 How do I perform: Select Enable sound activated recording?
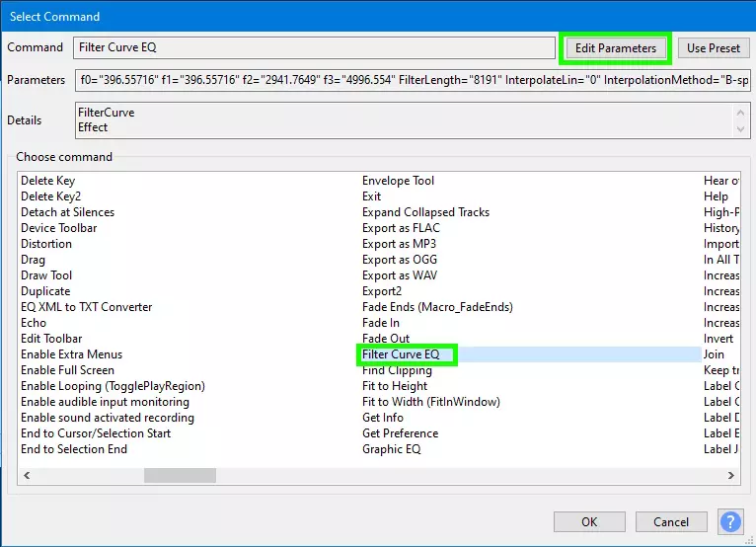coord(108,418)
